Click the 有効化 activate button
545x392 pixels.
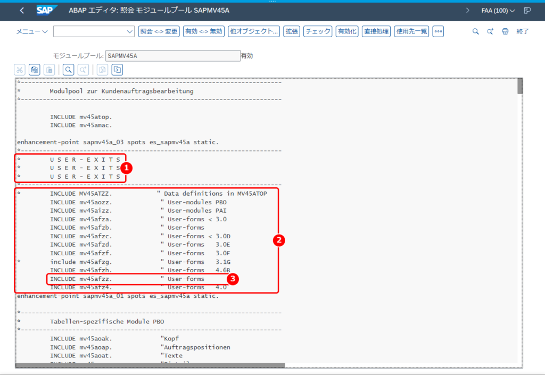347,31
